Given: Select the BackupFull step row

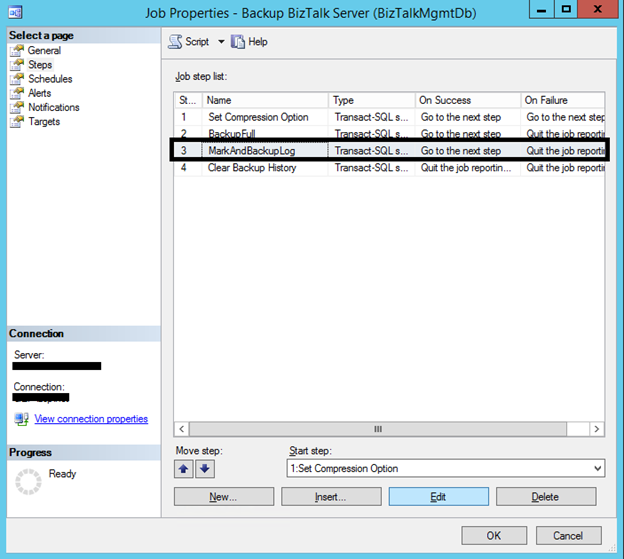Looking at the screenshot, I should [x=389, y=133].
